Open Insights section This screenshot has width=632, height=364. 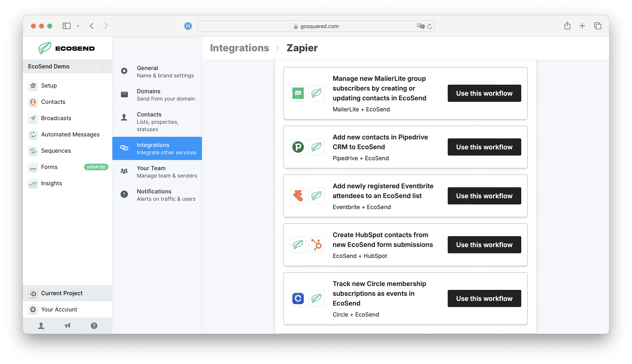click(x=67, y=183)
